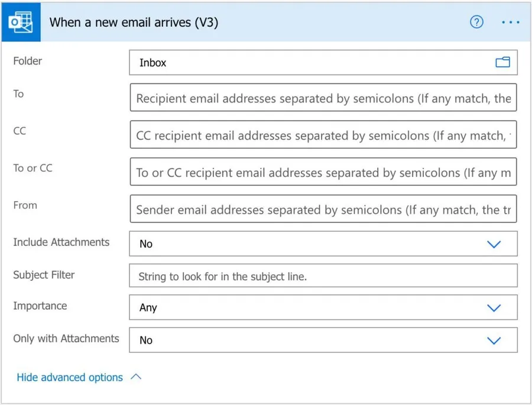Open the ellipsis more options menu
Image resolution: width=532 pixels, height=405 pixels.
tap(510, 22)
